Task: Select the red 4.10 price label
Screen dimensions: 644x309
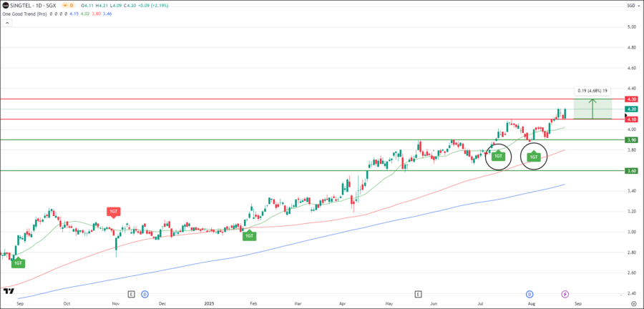Action: (631, 119)
